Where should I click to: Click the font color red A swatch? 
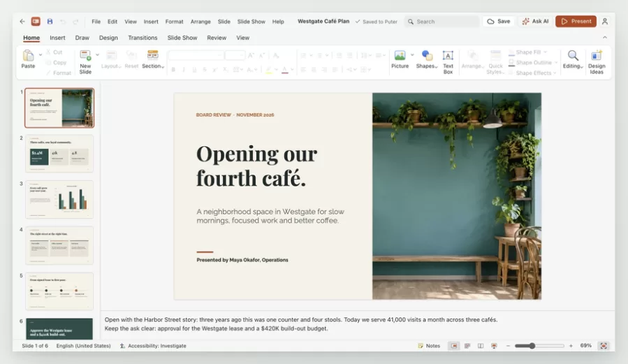coord(285,70)
